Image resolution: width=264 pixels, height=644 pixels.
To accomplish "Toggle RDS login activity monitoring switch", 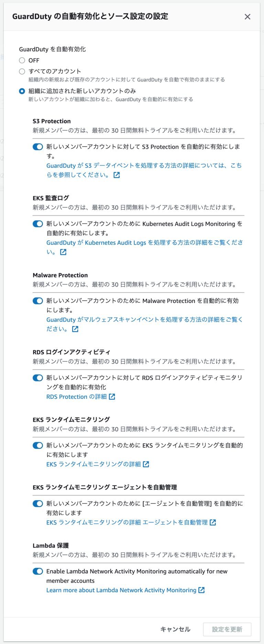I will coord(37,378).
